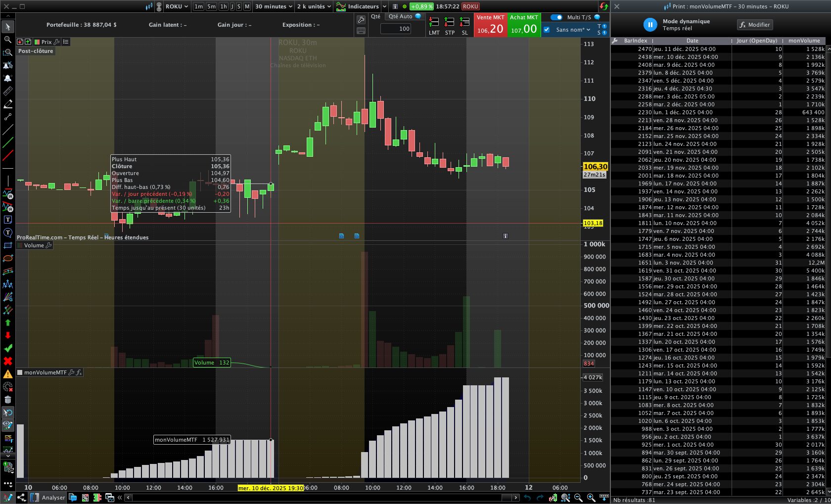
Task: Sort by the monVolume column header
Action: tap(804, 41)
